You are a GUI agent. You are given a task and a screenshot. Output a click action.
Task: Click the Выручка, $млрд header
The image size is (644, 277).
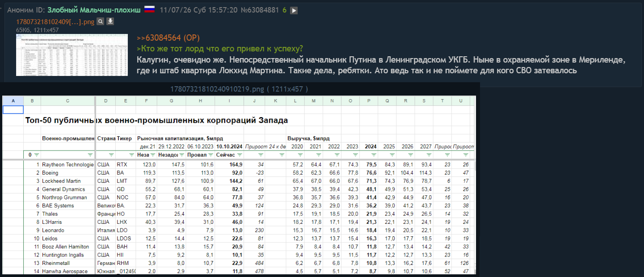point(308,138)
